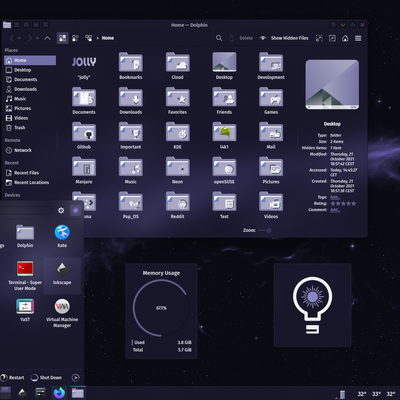
Task: Click the Home button in Dolphin toolbar
Action: pyautogui.click(x=345, y=38)
